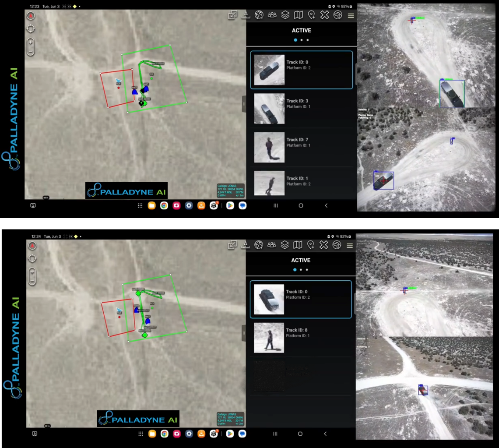This screenshot has width=499, height=448.
Task: Select Track ID: 8 entry in bottom list
Action: (x=301, y=338)
